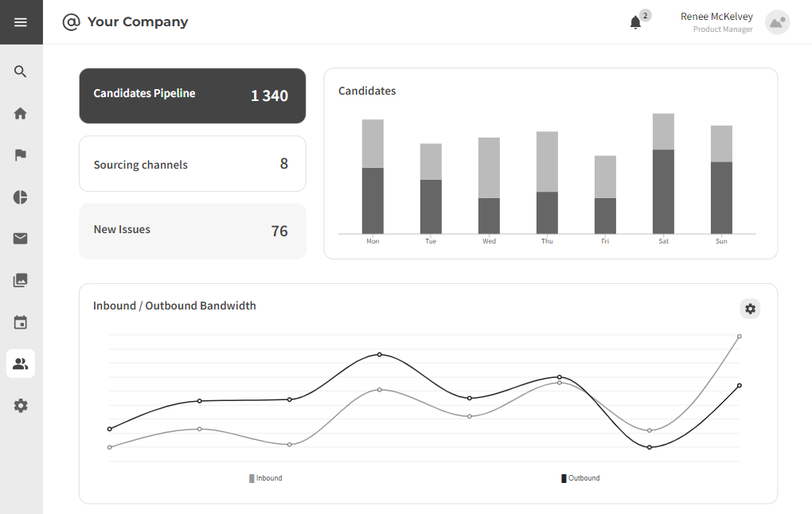Open the search sidebar icon

tap(20, 71)
